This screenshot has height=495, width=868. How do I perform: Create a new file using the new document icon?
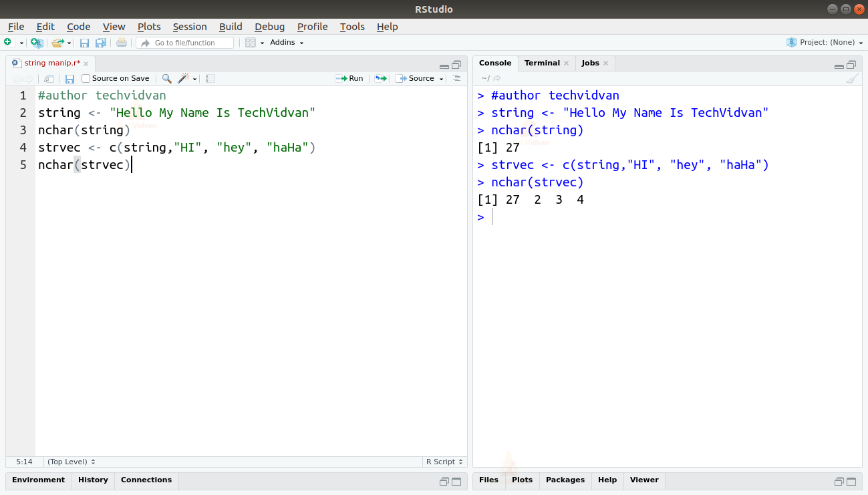click(10, 42)
